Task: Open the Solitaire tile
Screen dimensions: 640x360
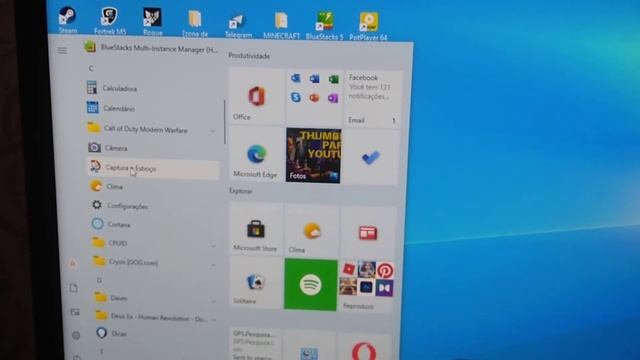Action: [256, 282]
